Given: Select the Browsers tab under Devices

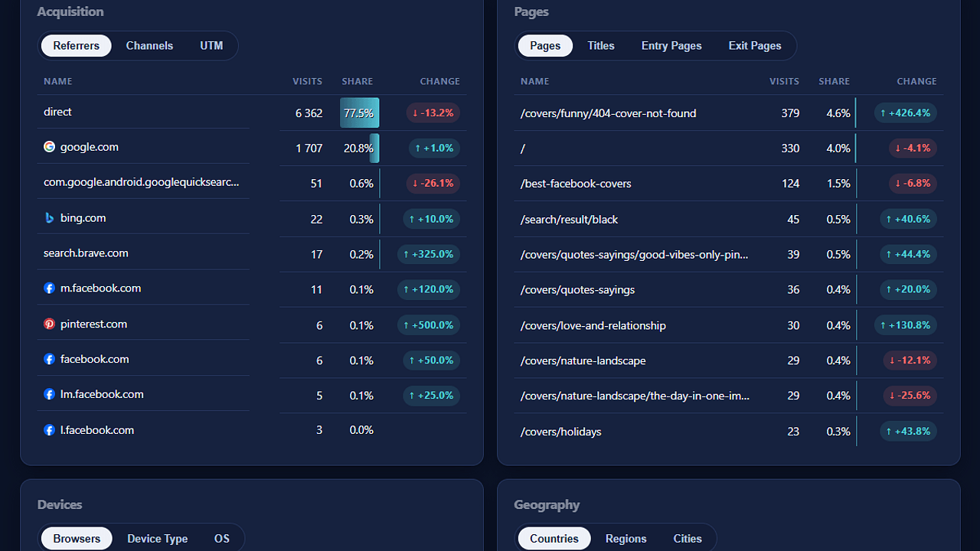Looking at the screenshot, I should [x=77, y=539].
